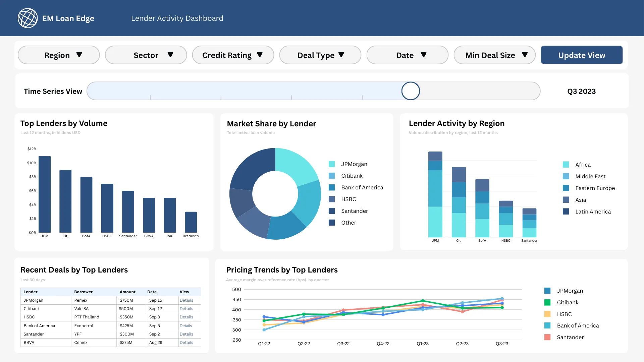The height and width of the screenshot is (362, 644).
Task: Click JPMorgan swatch in Pricing Trends legend
Action: coord(547,291)
